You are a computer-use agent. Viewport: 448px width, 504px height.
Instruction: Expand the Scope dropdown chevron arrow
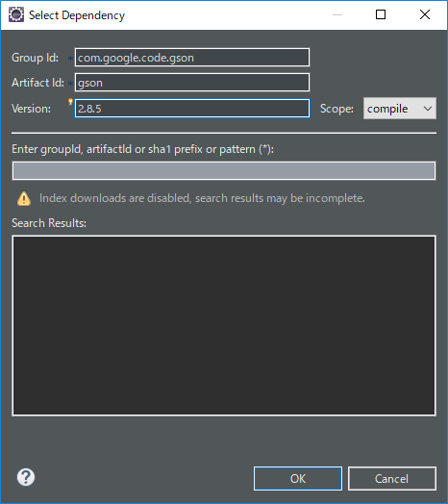(428, 109)
